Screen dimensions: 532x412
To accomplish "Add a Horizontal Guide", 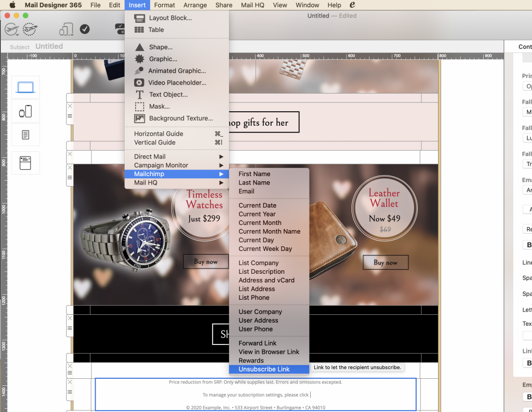I will [x=177, y=134].
